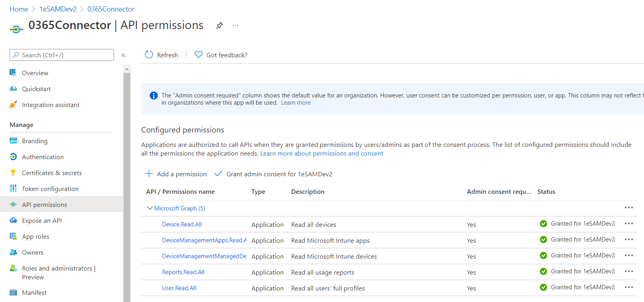The height and width of the screenshot is (302, 644).
Task: Click green granted check for Device.Read.All
Action: point(543,224)
